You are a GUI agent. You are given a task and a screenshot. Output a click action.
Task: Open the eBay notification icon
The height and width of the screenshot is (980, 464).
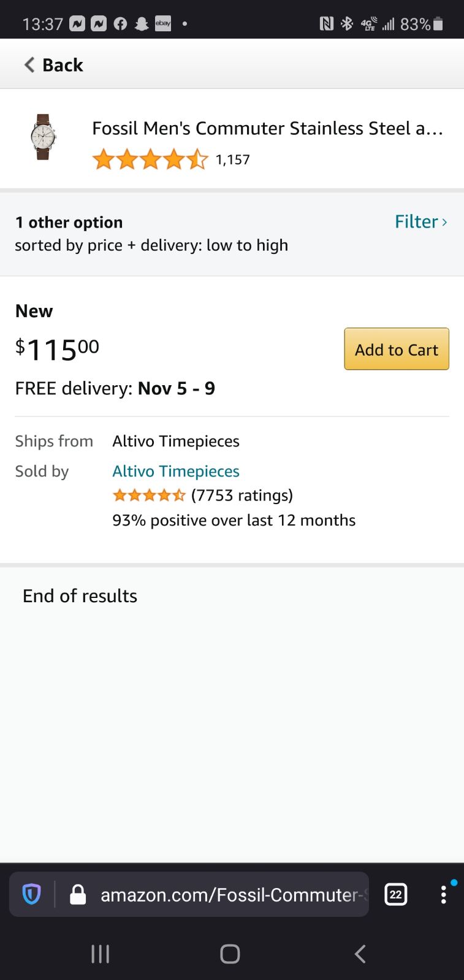click(163, 24)
